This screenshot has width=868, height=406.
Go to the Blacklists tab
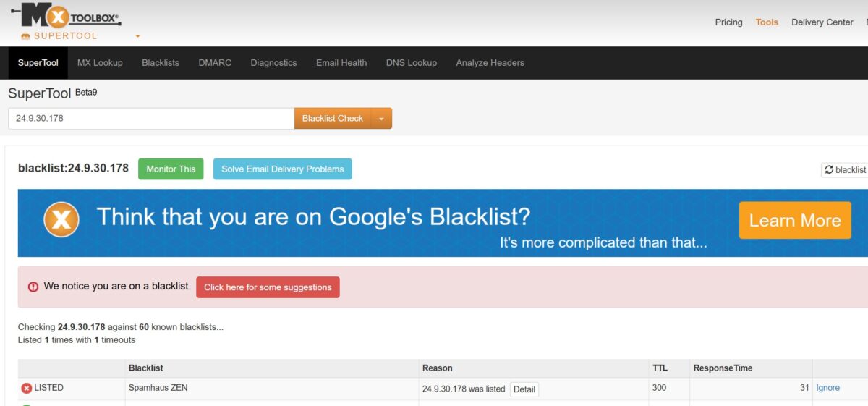pyautogui.click(x=161, y=63)
